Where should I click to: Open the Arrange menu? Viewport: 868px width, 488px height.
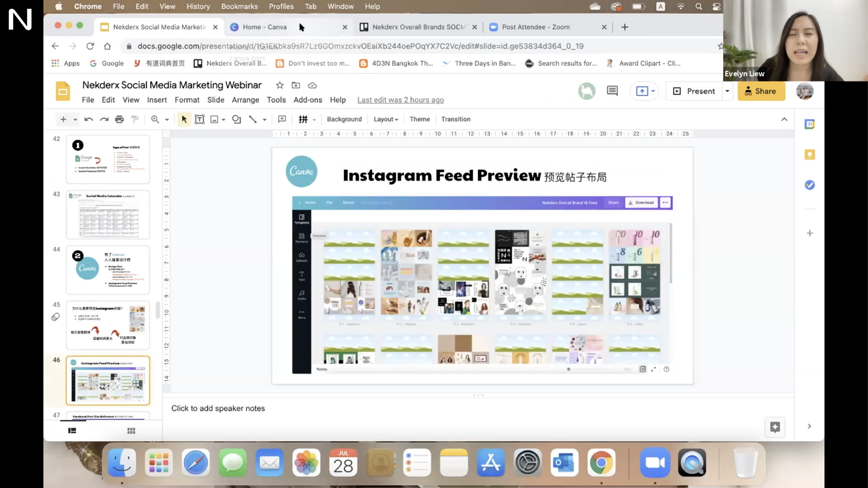[x=245, y=100]
